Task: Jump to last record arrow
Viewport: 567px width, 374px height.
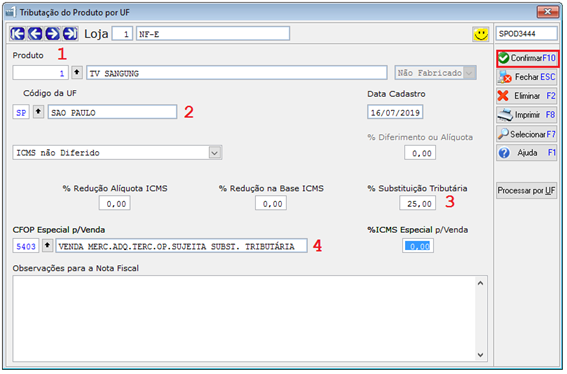Action: click(x=70, y=34)
